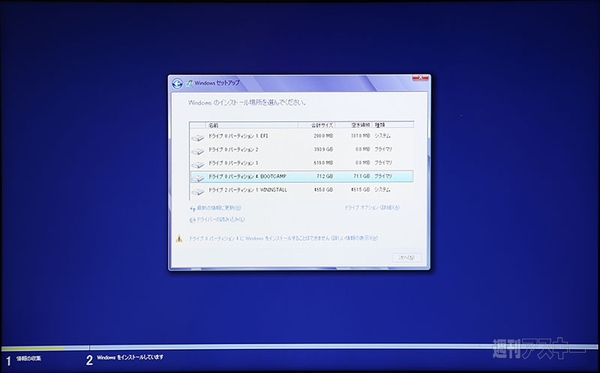Select the drive icon of the EFI partition
This screenshot has width=600, height=373.
198,137
